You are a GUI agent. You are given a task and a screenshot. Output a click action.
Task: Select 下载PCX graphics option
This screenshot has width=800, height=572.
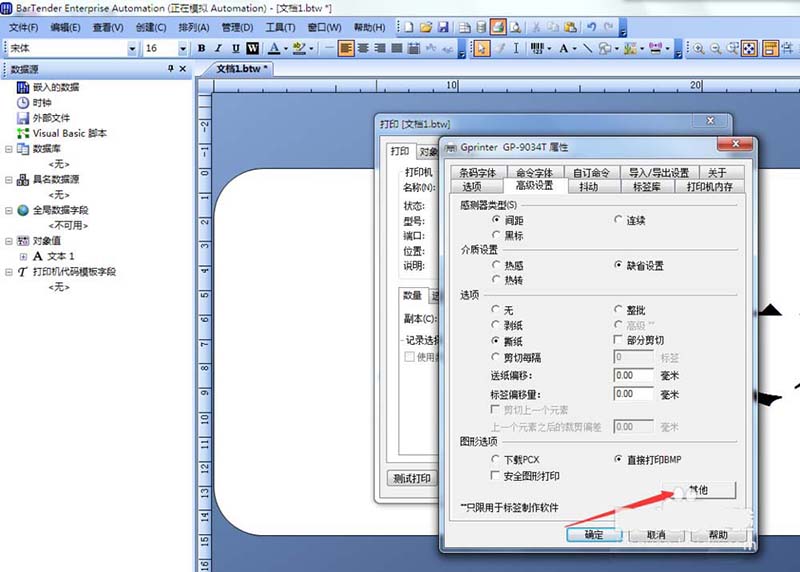pyautogui.click(x=495, y=459)
